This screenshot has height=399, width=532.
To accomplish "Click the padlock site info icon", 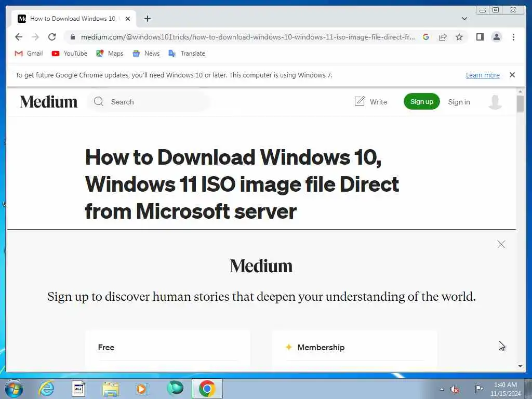I will tap(73, 37).
